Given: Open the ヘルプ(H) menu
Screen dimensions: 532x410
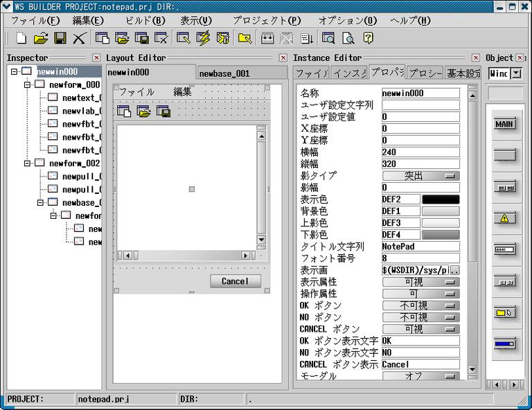Looking at the screenshot, I should point(410,21).
